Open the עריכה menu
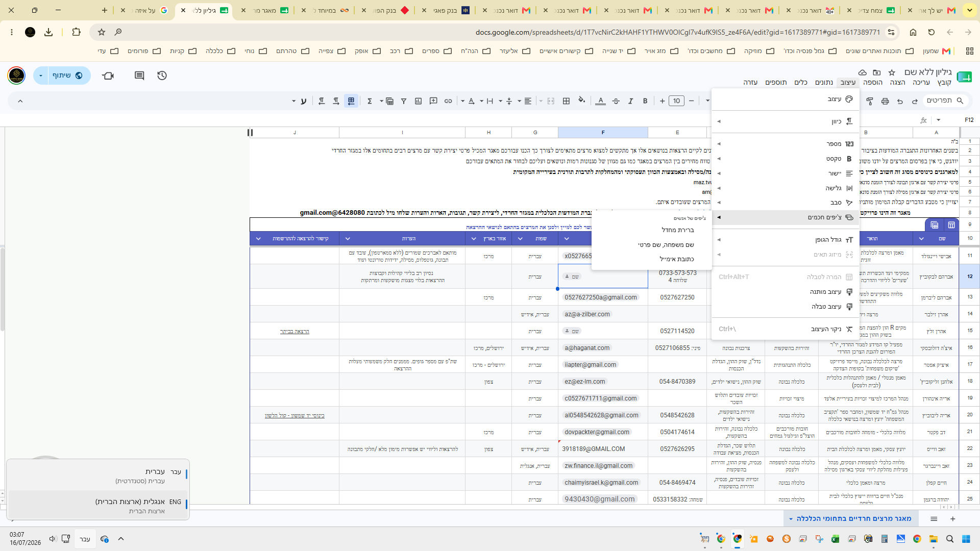The width and height of the screenshot is (980, 551). tap(921, 82)
